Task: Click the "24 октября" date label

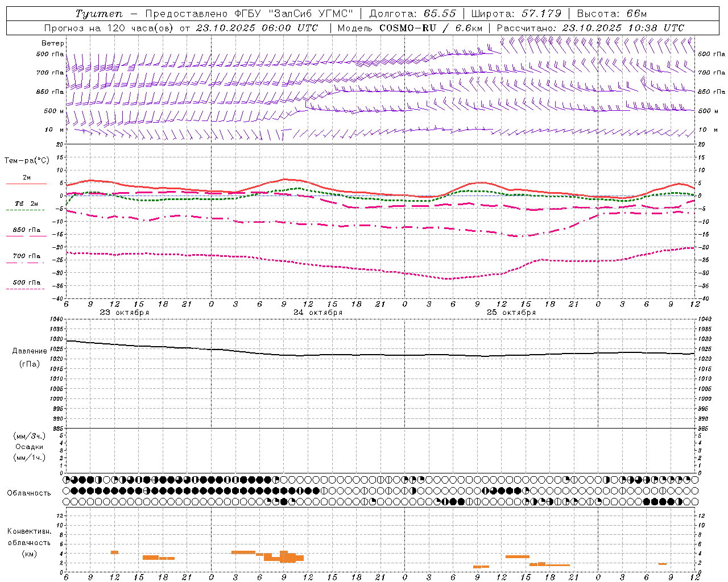Action: pyautogui.click(x=318, y=313)
